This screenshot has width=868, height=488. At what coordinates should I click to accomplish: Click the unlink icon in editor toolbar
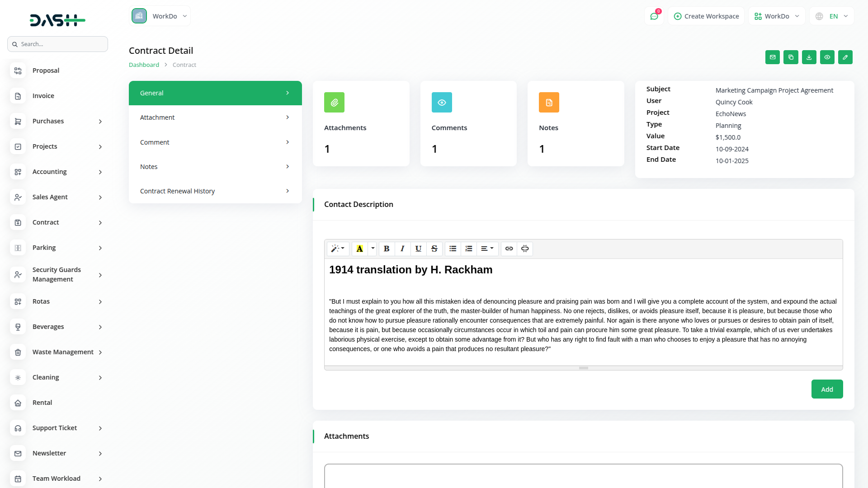pyautogui.click(x=525, y=249)
